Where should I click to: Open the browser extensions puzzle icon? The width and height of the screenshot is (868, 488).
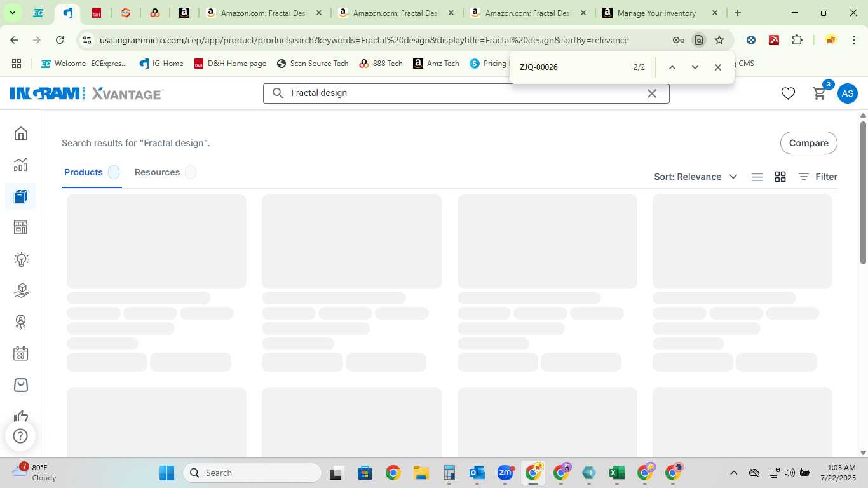[797, 40]
